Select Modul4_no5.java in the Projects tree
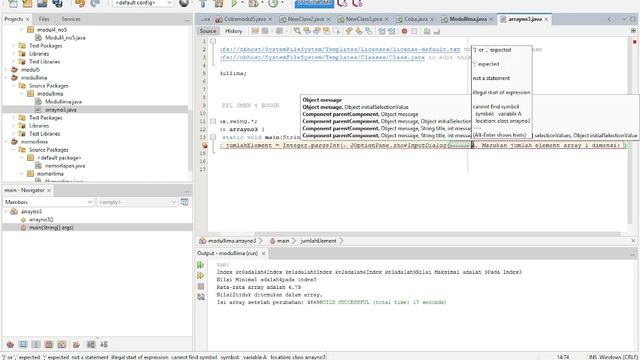Image resolution: width=640 pixels, height=360 pixels. (x=65, y=38)
